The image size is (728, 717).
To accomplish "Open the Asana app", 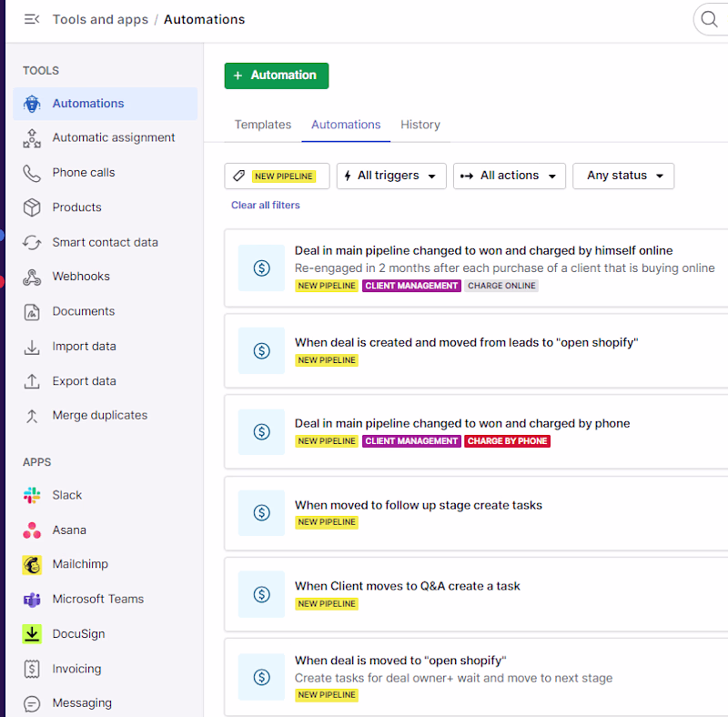I will [x=106, y=530].
